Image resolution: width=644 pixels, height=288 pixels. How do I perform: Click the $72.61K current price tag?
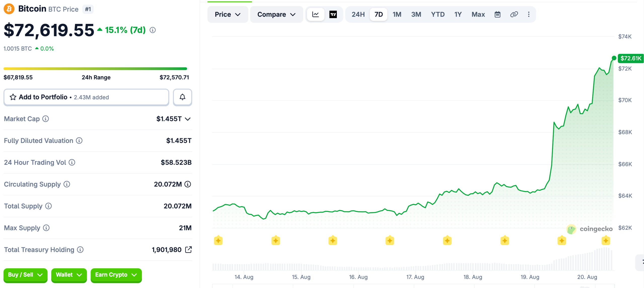pyautogui.click(x=631, y=58)
